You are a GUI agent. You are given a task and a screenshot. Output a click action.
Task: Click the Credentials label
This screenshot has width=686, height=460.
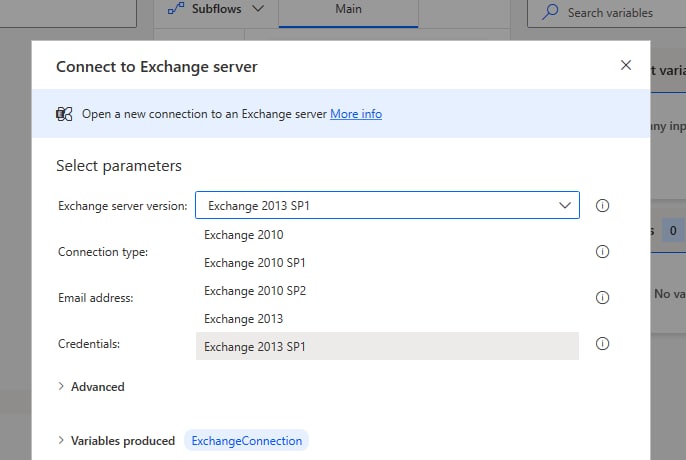coord(89,344)
